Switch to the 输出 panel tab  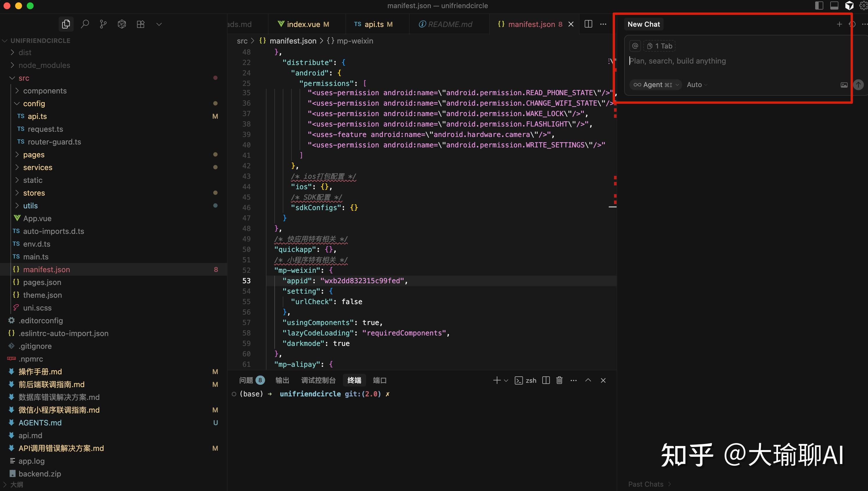pyautogui.click(x=282, y=380)
